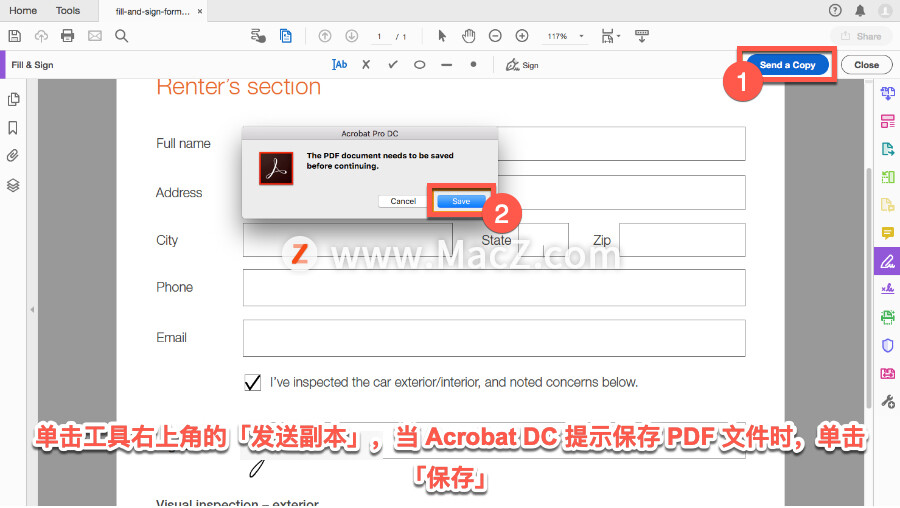The image size is (900, 508).
Task: Click the Share button
Action: coord(861,36)
